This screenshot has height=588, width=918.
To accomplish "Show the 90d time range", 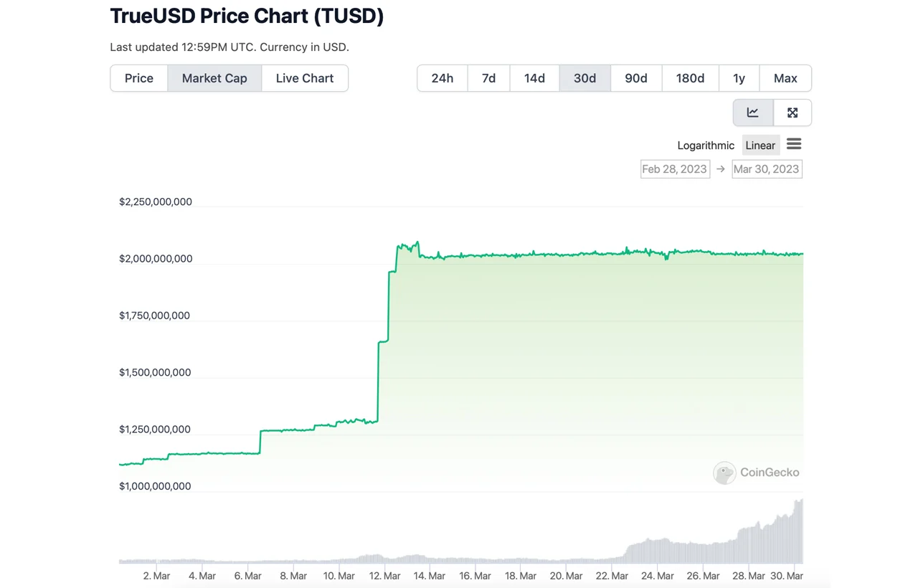I will coord(636,78).
